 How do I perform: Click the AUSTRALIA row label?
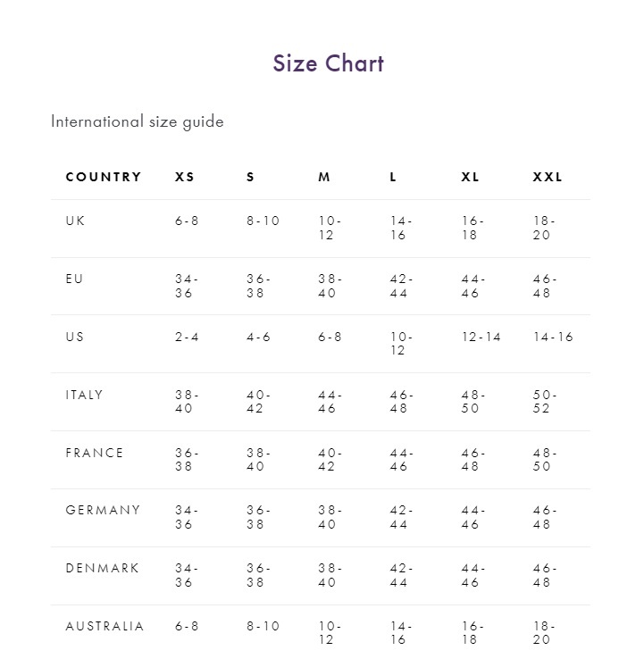[105, 627]
